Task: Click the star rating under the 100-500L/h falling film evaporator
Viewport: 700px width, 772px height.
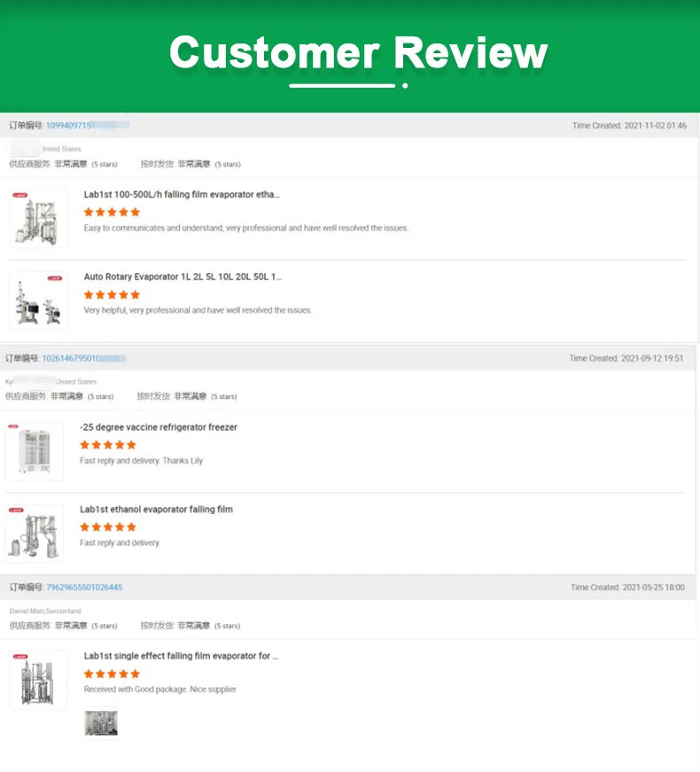Action: (x=112, y=213)
